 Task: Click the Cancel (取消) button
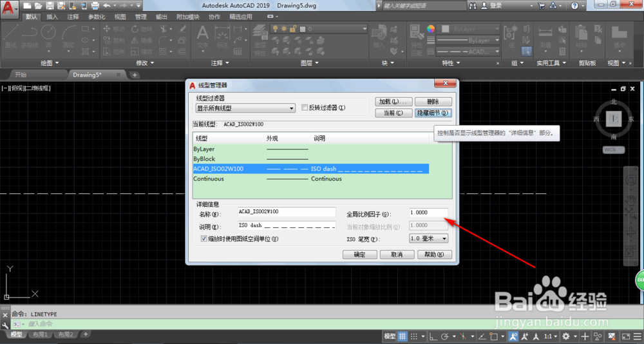[397, 254]
